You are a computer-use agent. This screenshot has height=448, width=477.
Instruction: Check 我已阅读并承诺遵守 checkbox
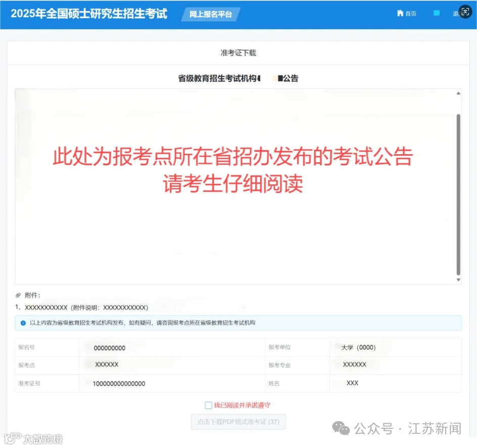208,406
